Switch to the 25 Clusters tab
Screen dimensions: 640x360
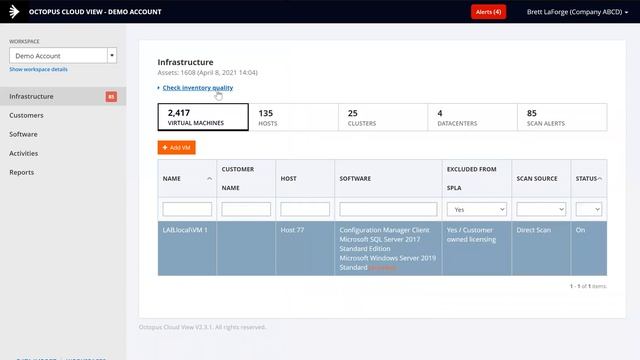(383, 117)
